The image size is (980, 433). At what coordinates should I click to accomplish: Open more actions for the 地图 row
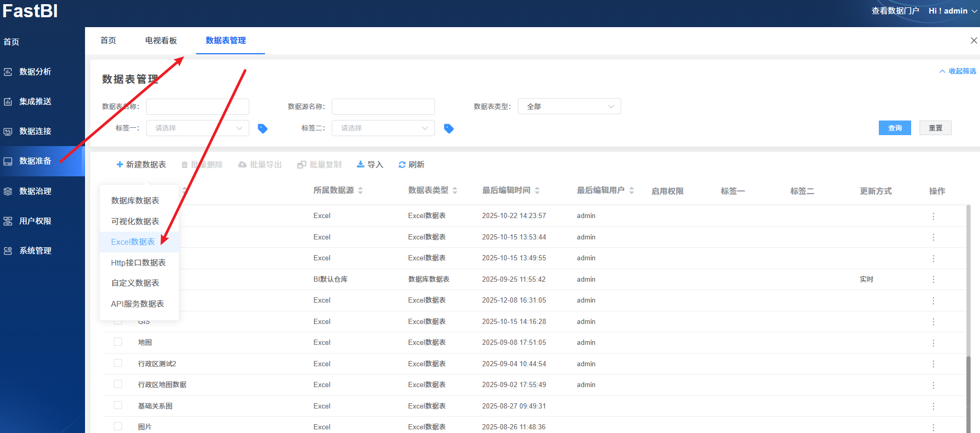tap(933, 343)
